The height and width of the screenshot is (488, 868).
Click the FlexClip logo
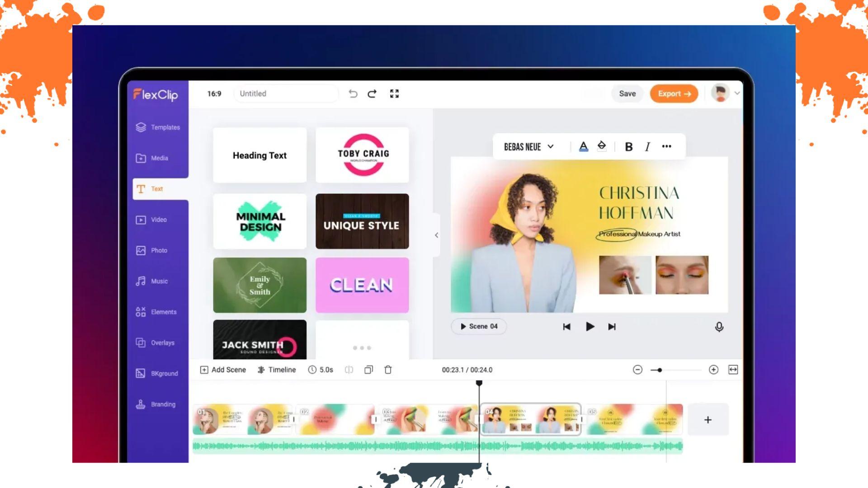156,94
